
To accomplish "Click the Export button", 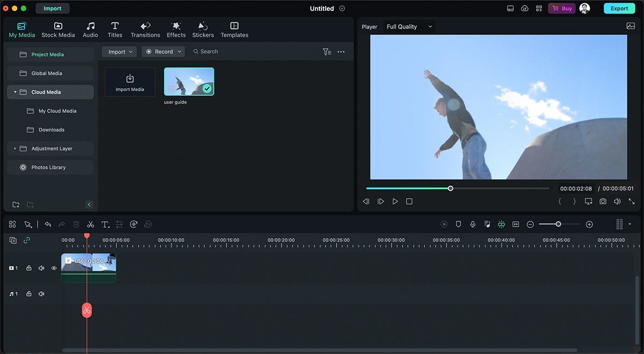I will [619, 8].
